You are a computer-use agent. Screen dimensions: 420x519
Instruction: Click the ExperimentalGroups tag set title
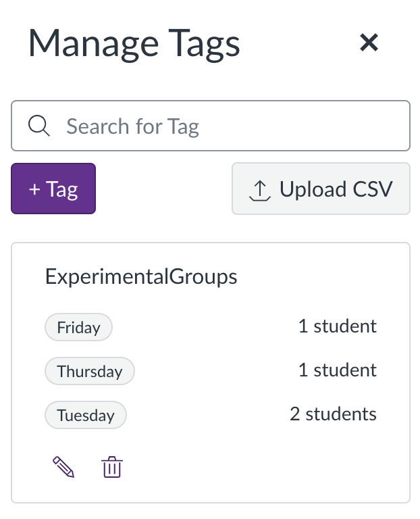(141, 276)
